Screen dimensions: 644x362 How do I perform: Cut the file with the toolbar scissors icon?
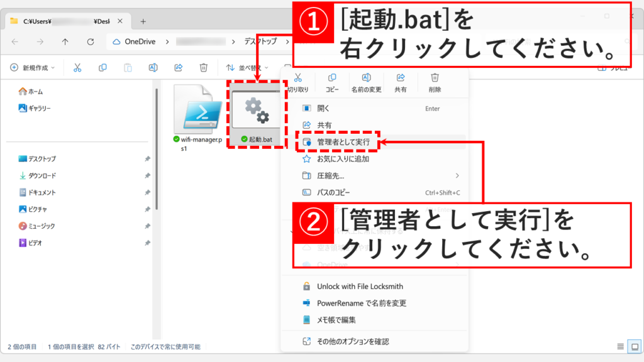[77, 67]
